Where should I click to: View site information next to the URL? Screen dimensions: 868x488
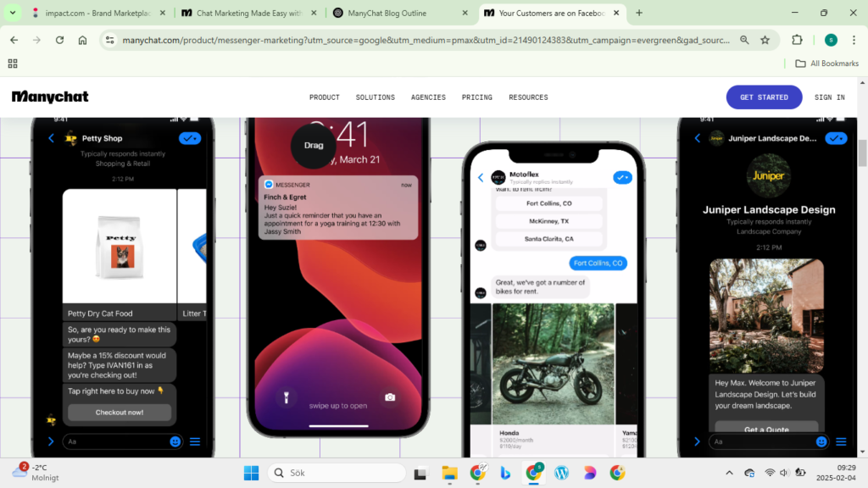click(x=110, y=40)
